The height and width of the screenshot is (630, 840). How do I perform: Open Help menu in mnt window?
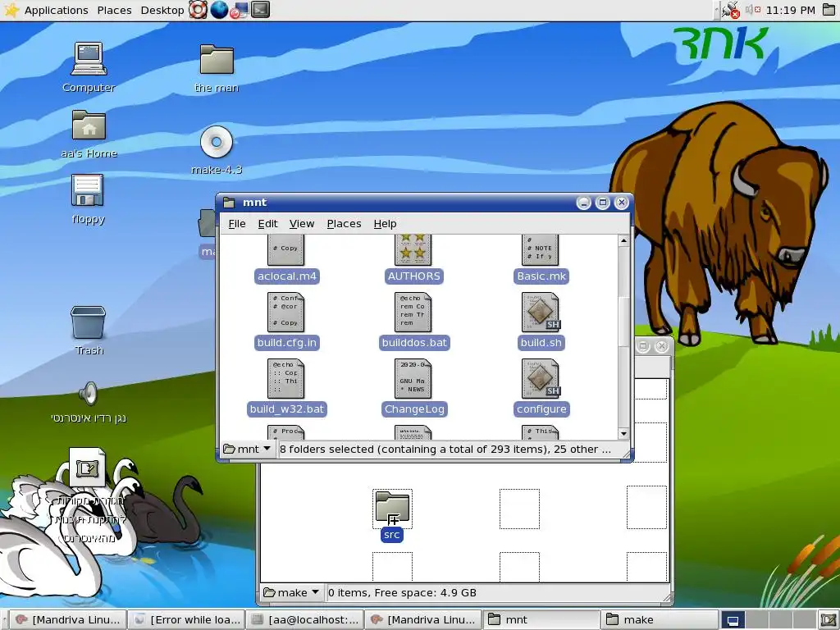[385, 224]
